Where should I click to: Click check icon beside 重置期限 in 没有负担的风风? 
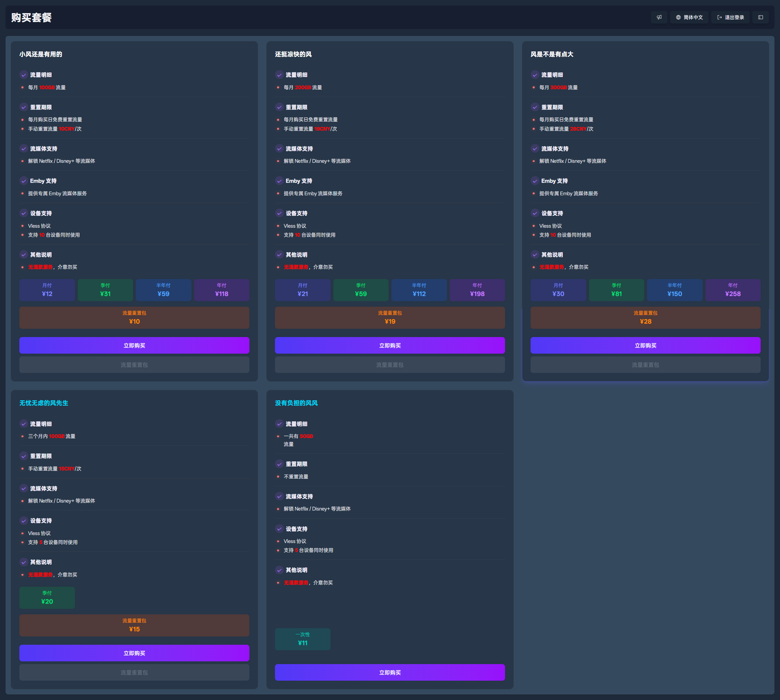[x=279, y=464]
